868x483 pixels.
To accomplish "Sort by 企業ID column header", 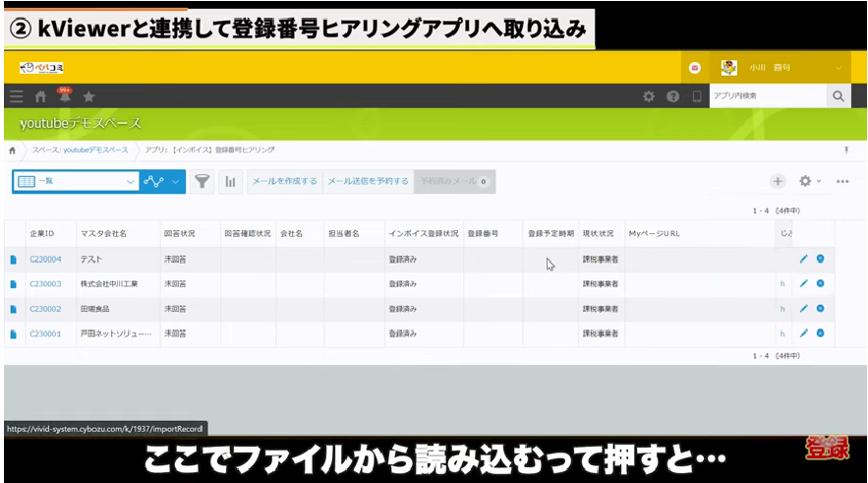I will tap(42, 234).
